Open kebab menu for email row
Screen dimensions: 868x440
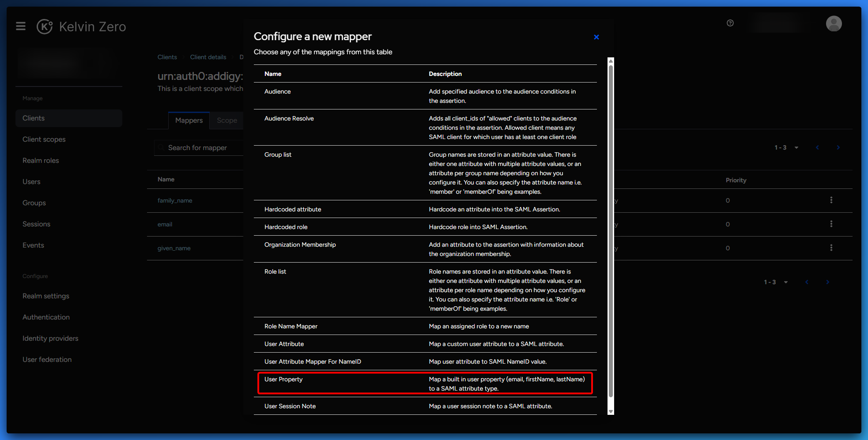(x=831, y=224)
